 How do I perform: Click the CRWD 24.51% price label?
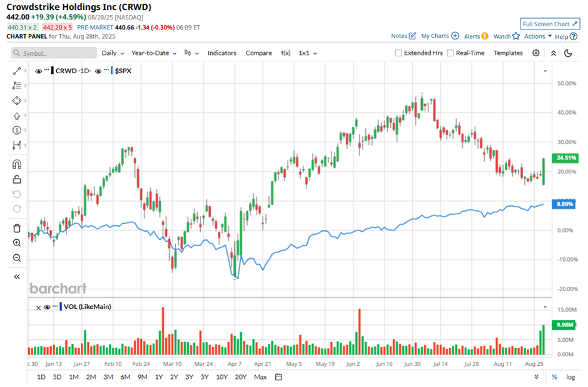(565, 158)
